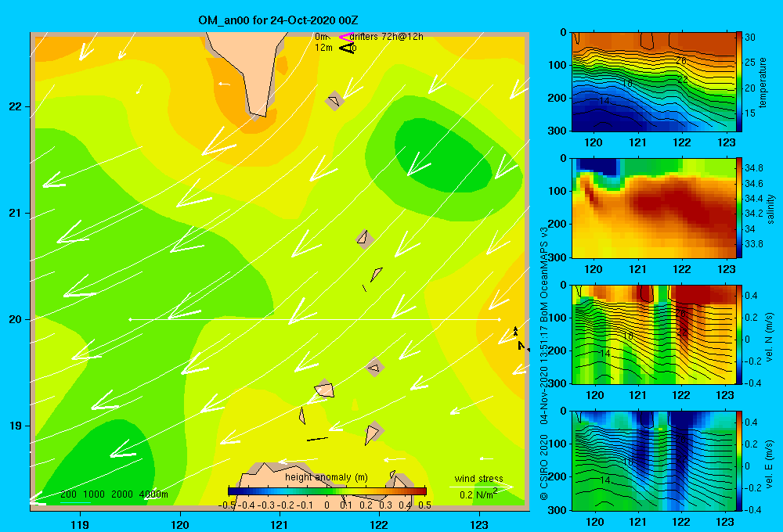
Task: Click the '30' temperature colorbar tick
Action: (750, 38)
